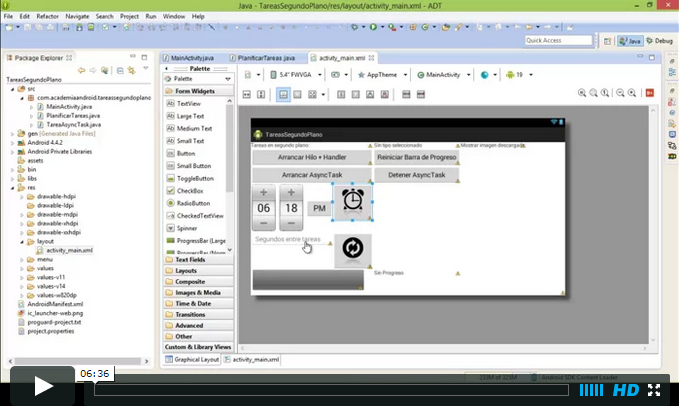Image resolution: width=679 pixels, height=406 pixels.
Task: Increment the hour 06 in time picker
Action: (264, 192)
